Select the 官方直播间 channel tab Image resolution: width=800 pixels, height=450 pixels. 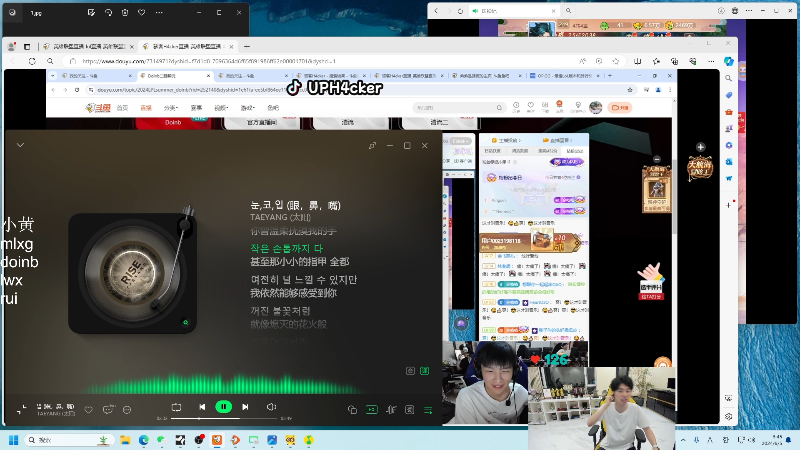pos(262,122)
